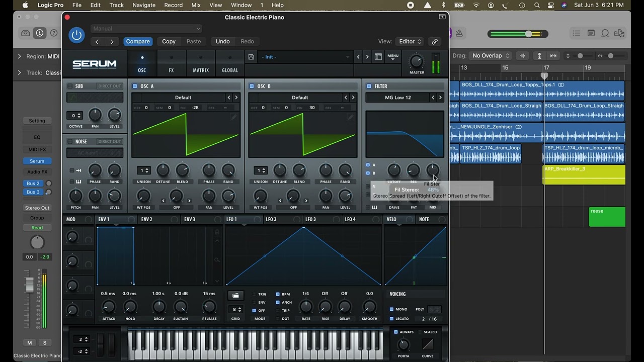This screenshot has width=644, height=362.
Task: Open OSC A Default wavetable selector
Action: pos(183,98)
